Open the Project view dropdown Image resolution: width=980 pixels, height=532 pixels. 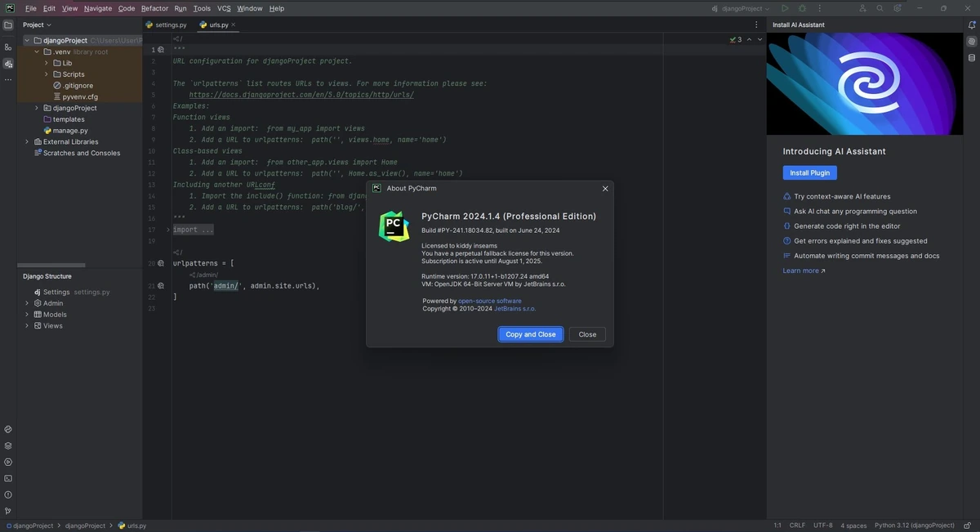click(x=37, y=25)
